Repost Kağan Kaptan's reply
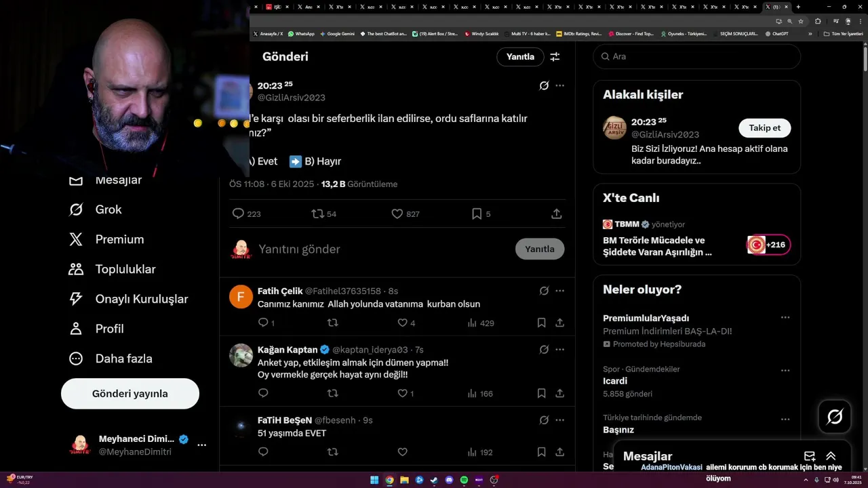The height and width of the screenshot is (488, 868). (x=332, y=393)
